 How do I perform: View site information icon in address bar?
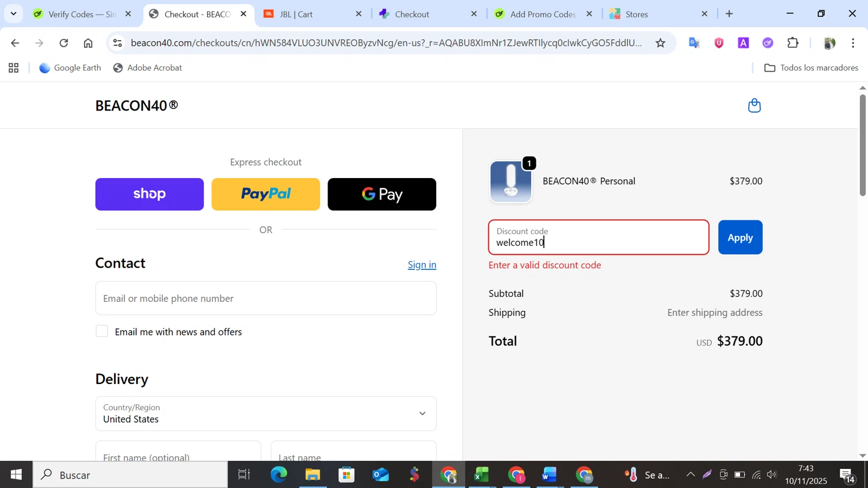click(x=117, y=43)
